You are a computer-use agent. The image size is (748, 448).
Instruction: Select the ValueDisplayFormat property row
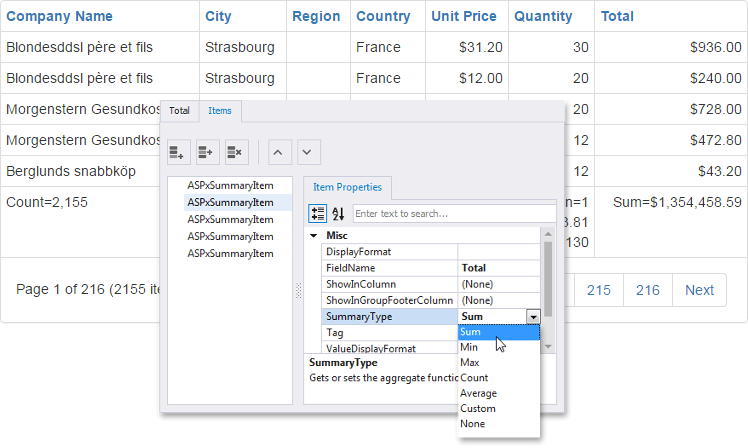point(389,348)
